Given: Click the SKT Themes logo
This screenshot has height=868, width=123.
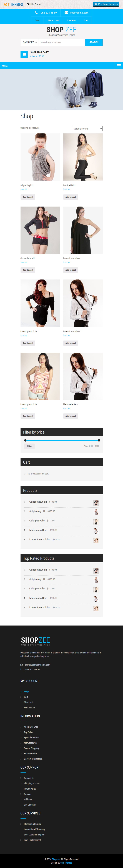Looking at the screenshot, I should [x=13, y=4].
